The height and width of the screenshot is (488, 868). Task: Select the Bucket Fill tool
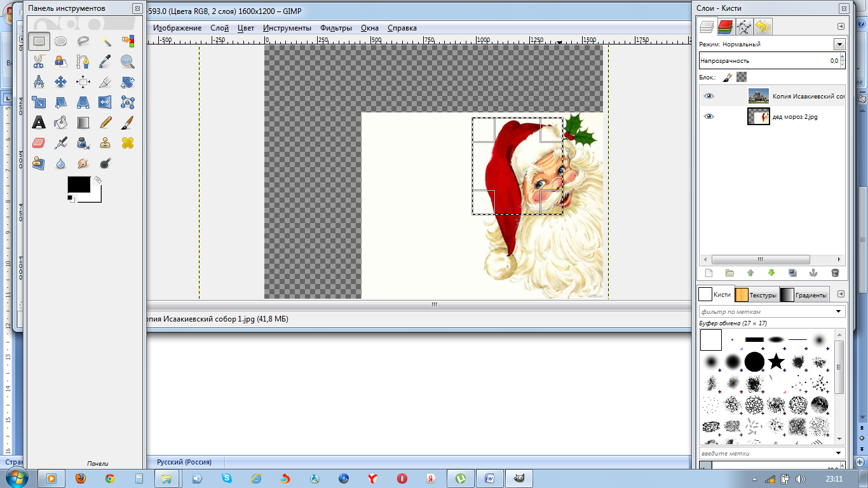click(61, 123)
